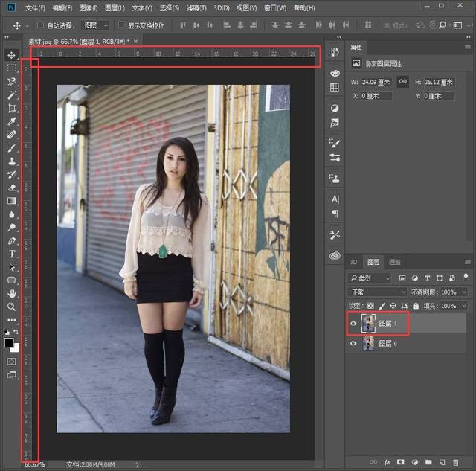Expand the opacity 100% dropdown arrow
This screenshot has width=476, height=471.
pyautogui.click(x=465, y=292)
